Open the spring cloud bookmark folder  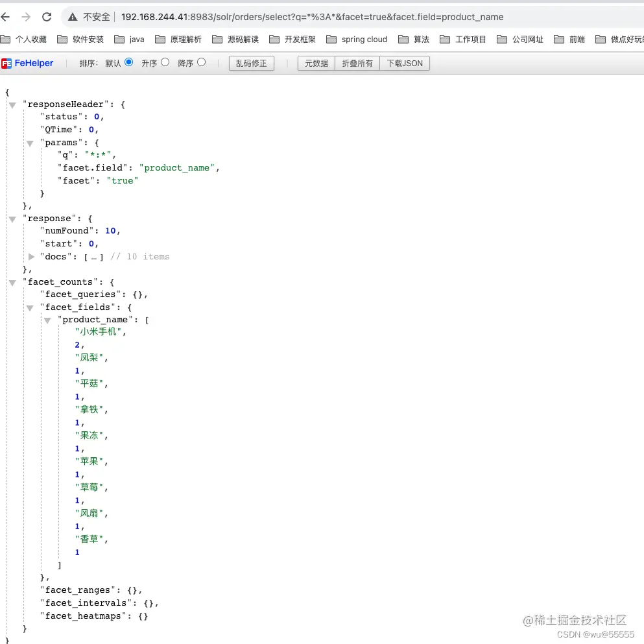[x=357, y=40]
